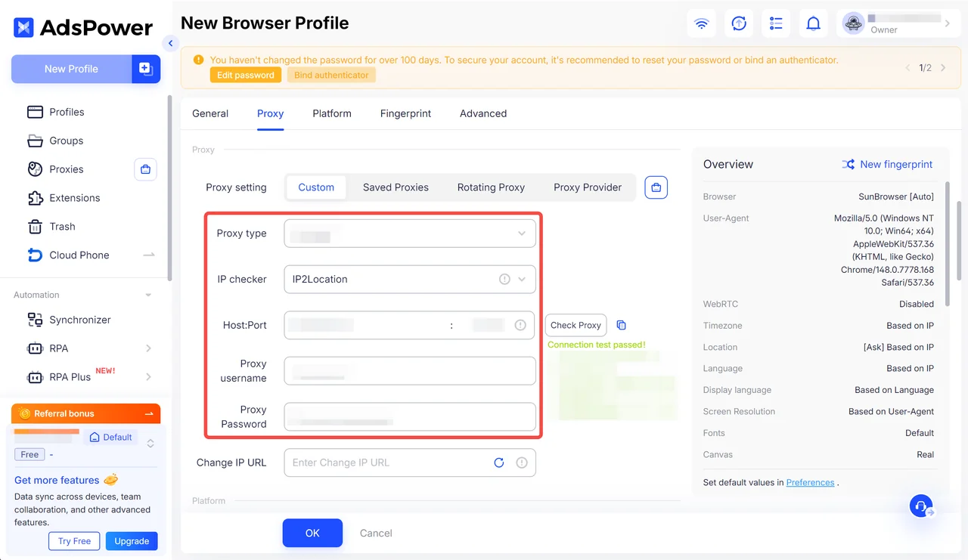Click the Trash bin icon
This screenshot has height=560, width=968.
tap(35, 227)
